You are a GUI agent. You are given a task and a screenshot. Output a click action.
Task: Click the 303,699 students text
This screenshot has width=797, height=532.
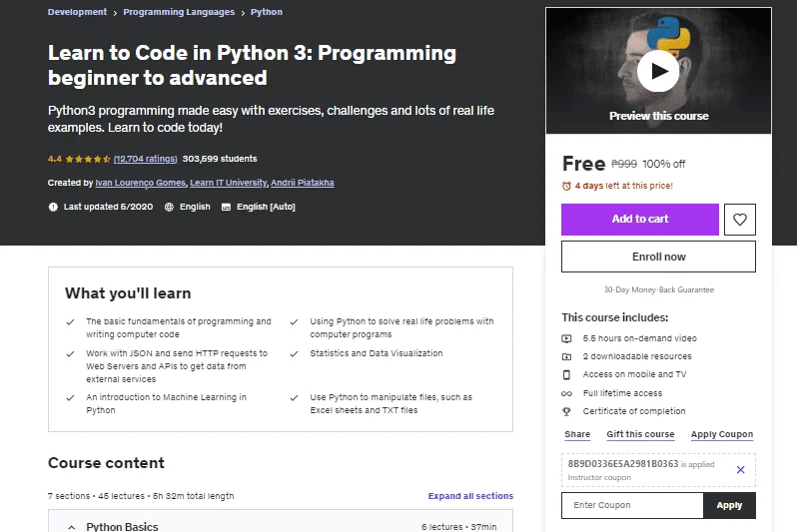(220, 159)
